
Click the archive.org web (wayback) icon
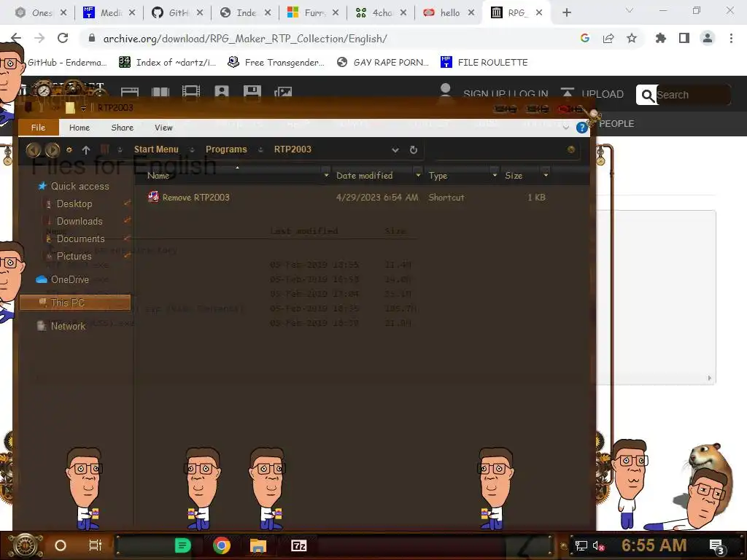click(130, 92)
